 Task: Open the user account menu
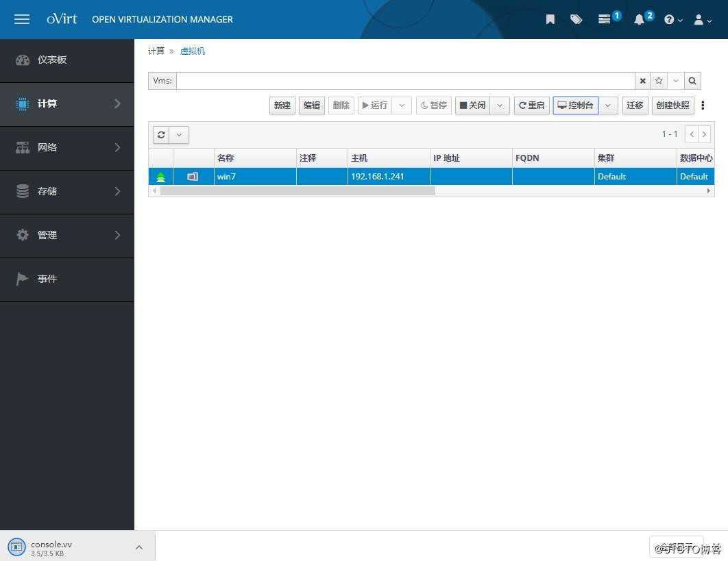click(x=702, y=19)
